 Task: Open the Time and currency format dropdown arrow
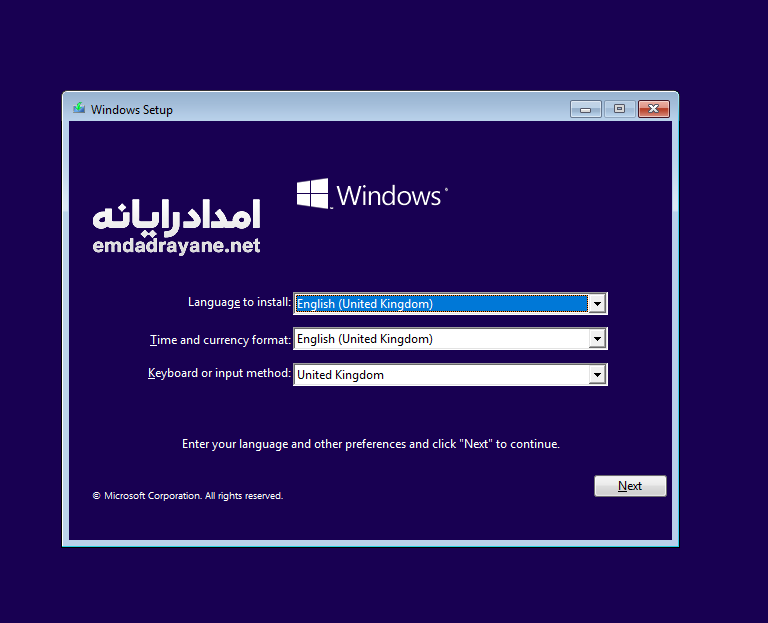click(597, 339)
